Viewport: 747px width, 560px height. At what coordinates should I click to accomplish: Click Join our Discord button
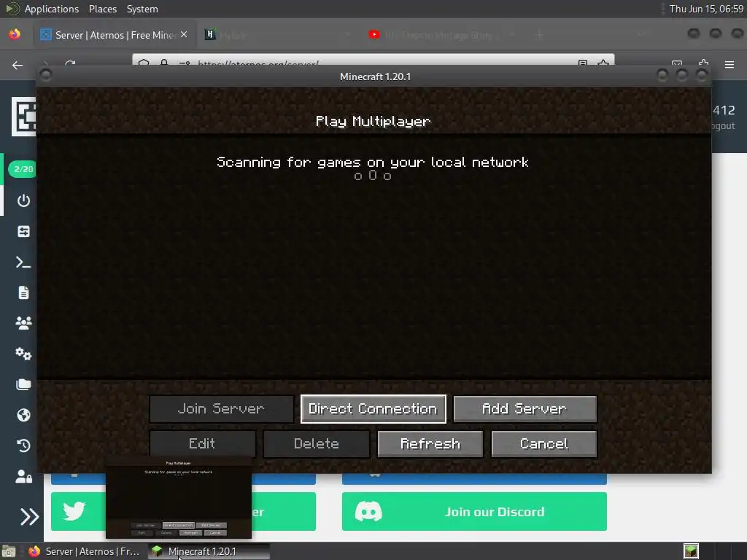(x=474, y=511)
